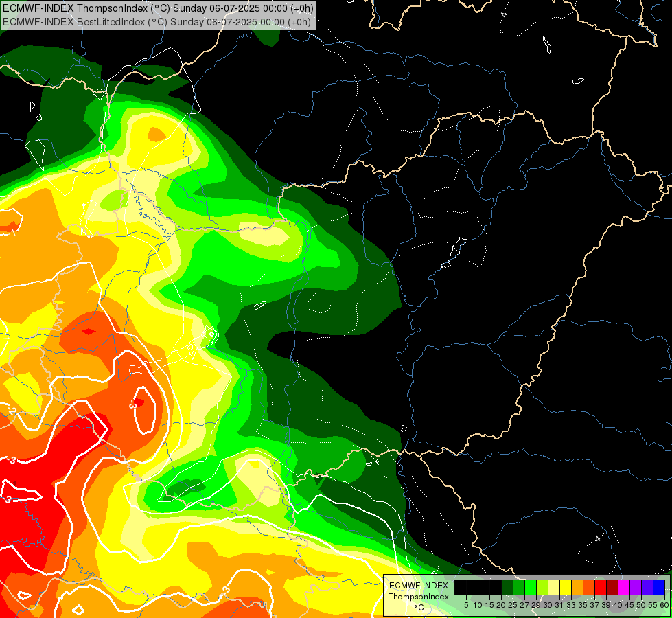Click the BestLiftedIndex title line at top
672x618 pixels.
[157, 22]
